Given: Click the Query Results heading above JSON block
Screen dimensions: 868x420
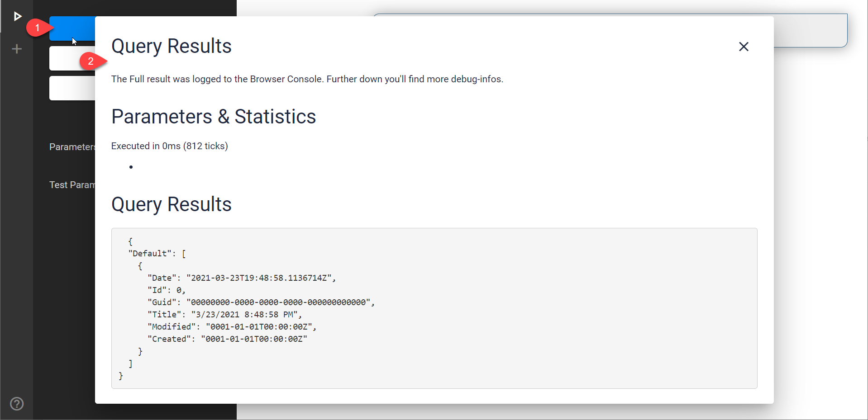Looking at the screenshot, I should click(172, 204).
